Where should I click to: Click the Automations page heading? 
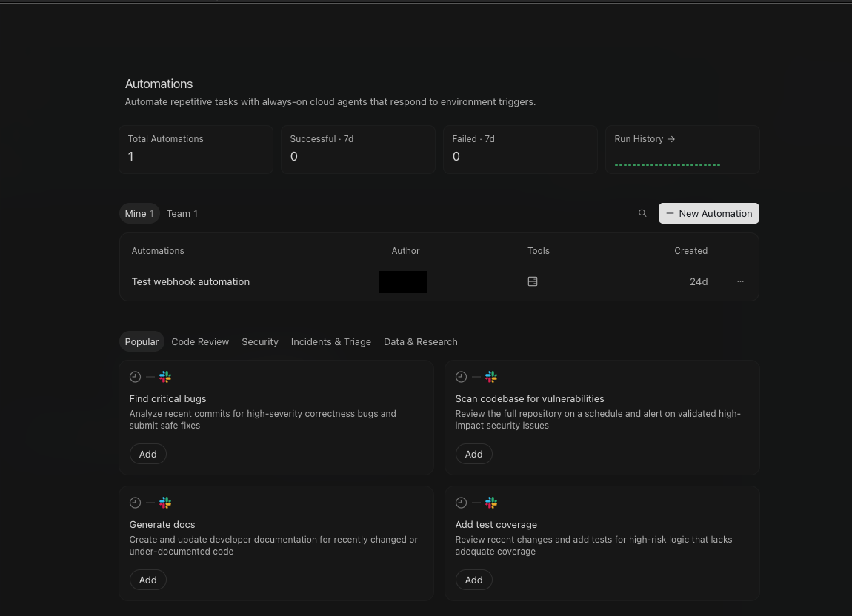[x=159, y=84]
